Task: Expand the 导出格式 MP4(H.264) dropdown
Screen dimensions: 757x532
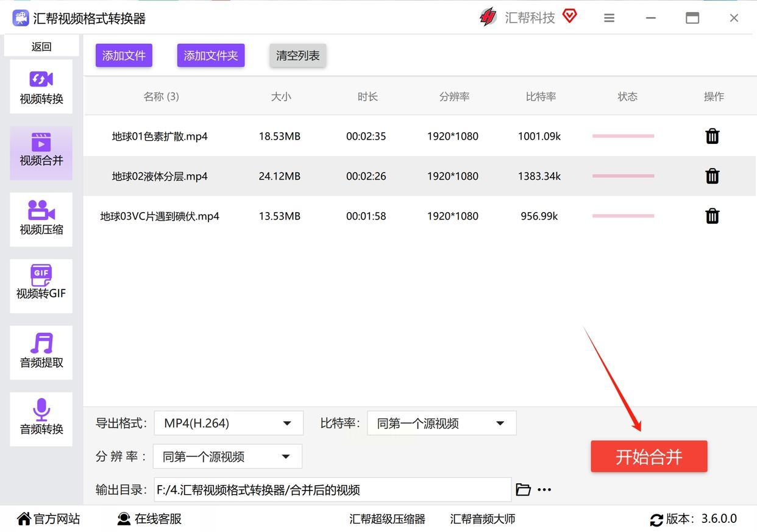Action: tap(228, 423)
